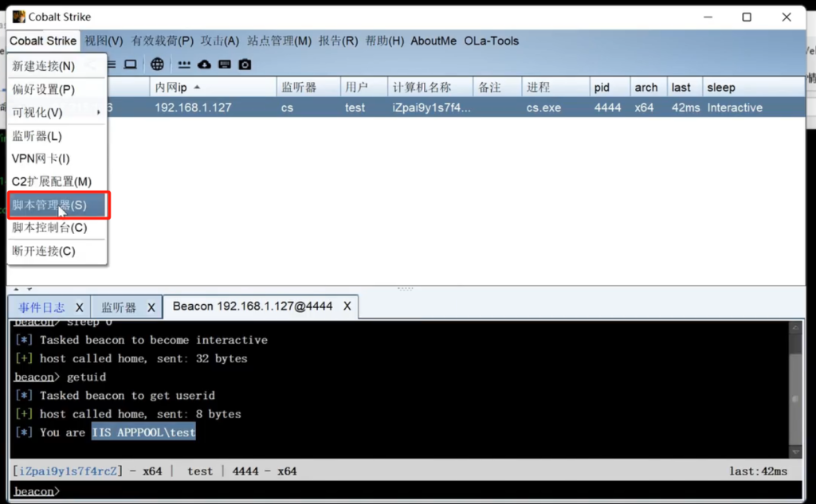Click the last:42ms status bar entry
This screenshot has height=504, width=816.
pos(759,471)
